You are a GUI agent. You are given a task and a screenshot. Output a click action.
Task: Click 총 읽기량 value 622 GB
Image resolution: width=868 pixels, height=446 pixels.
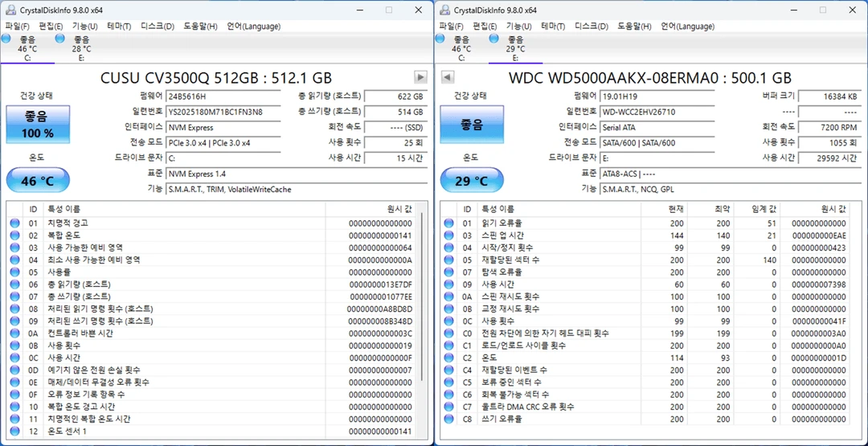click(x=395, y=96)
